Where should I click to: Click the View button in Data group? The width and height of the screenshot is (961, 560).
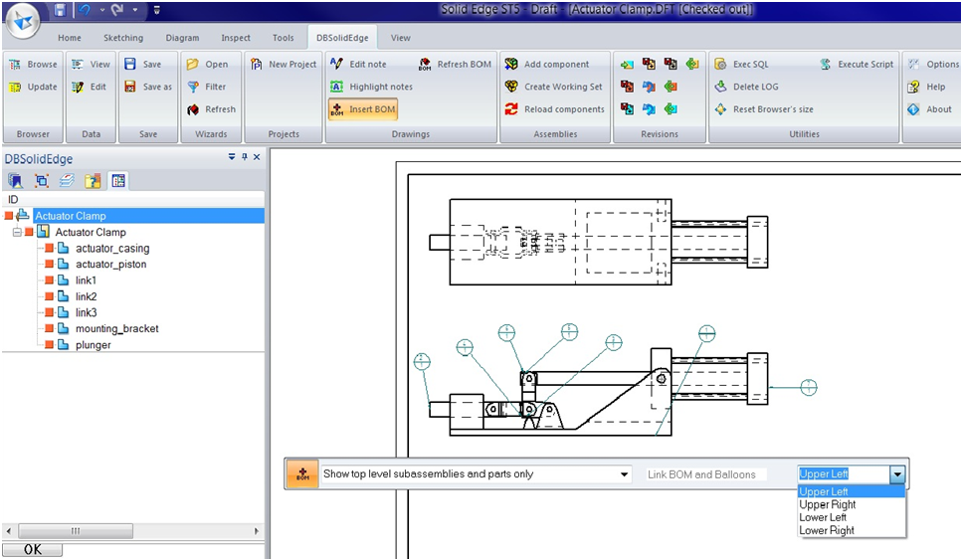[x=91, y=64]
